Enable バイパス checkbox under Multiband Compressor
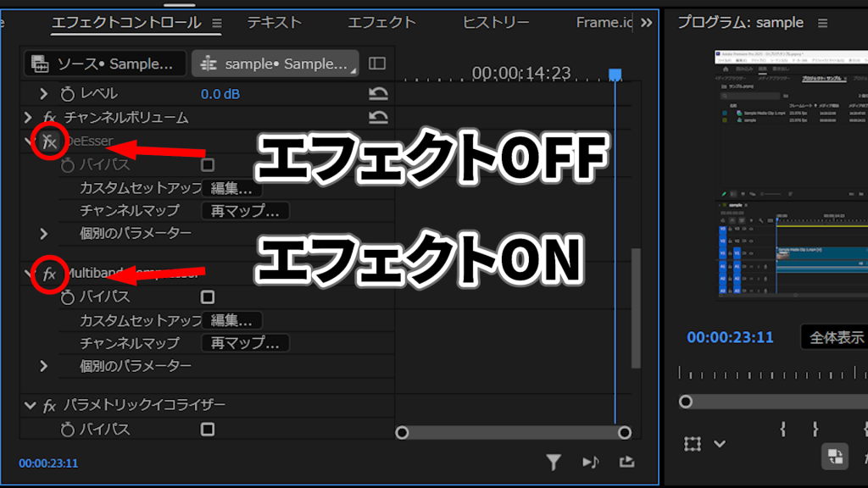The width and height of the screenshot is (868, 488). click(x=208, y=297)
